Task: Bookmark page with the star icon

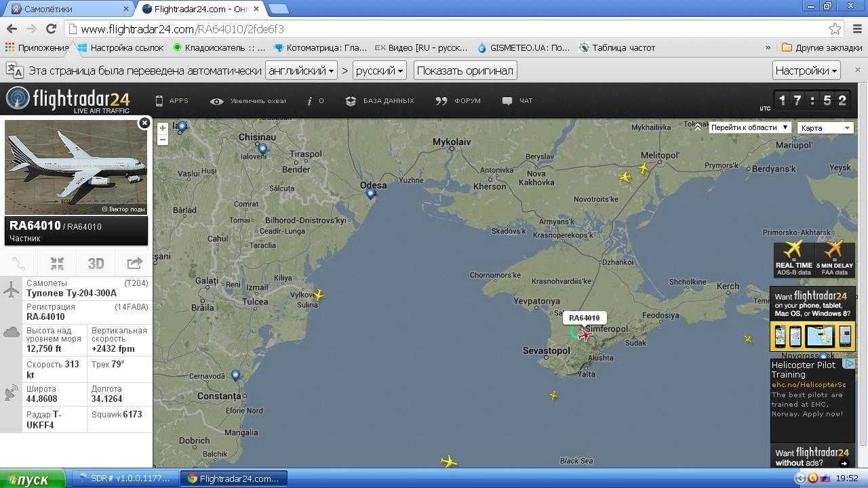Action: pos(835,29)
